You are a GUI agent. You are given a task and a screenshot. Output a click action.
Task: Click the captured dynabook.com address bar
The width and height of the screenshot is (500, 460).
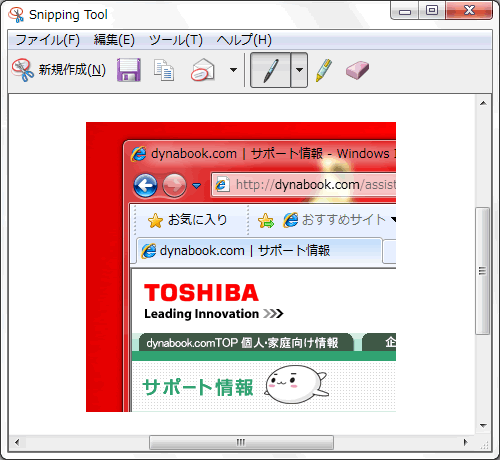pyautogui.click(x=304, y=184)
